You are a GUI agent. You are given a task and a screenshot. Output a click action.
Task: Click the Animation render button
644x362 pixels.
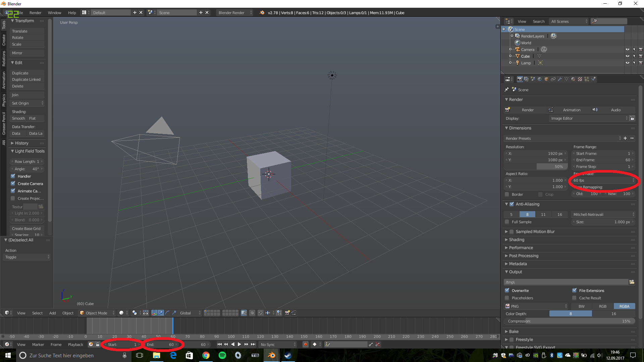[571, 110]
